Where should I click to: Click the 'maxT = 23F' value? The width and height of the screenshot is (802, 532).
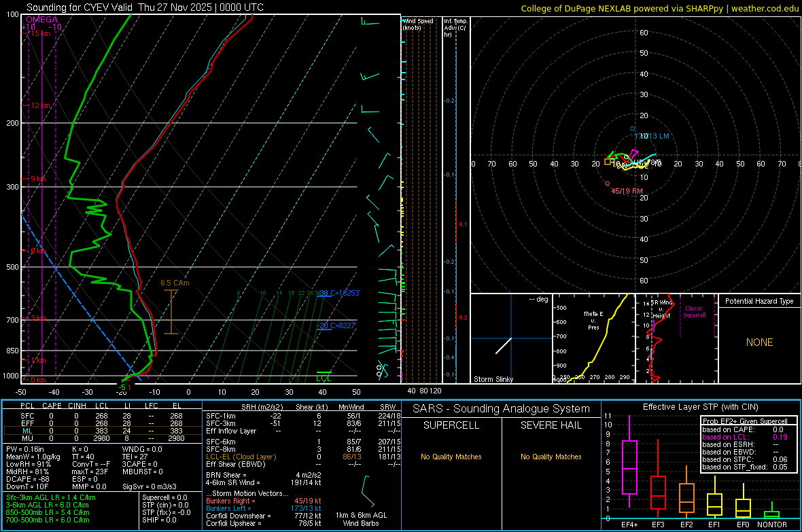[x=90, y=472]
